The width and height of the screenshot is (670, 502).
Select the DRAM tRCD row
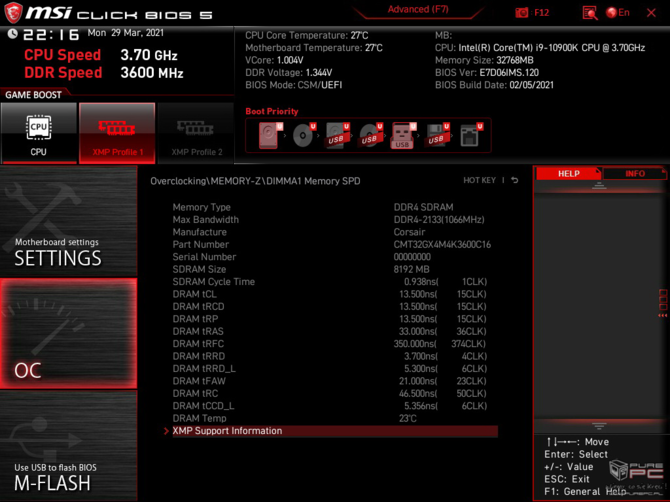[335, 306]
